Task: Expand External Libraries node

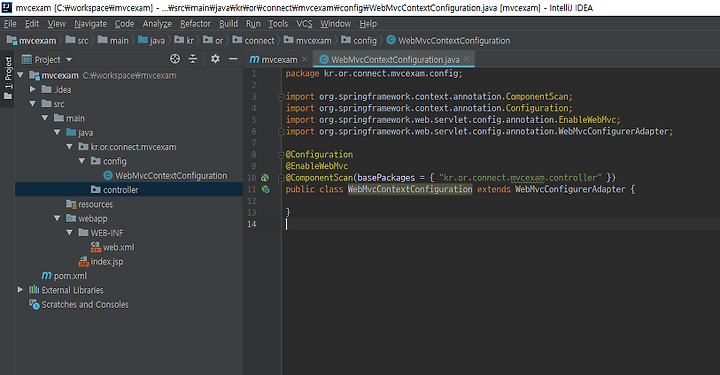Action: click(20, 290)
